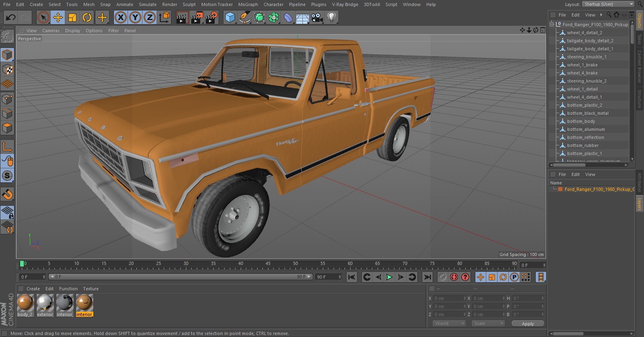Toggle autokeying red circle button

tap(454, 277)
